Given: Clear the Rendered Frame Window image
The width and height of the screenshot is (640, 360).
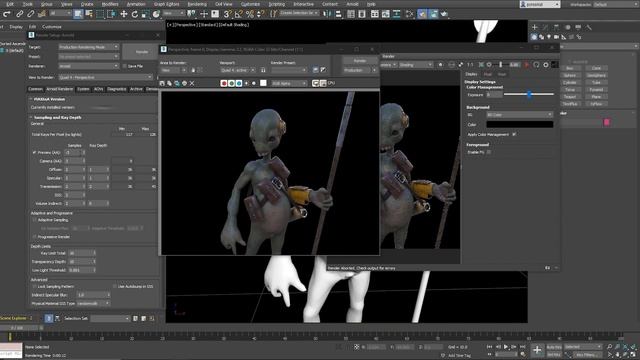Looking at the screenshot, I should 192,83.
